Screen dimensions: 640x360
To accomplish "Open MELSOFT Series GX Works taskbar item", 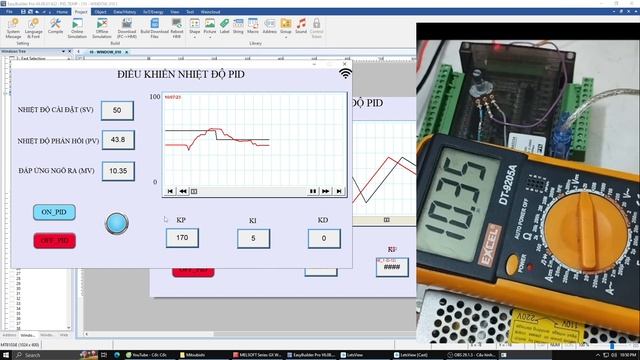I will coord(257,355).
